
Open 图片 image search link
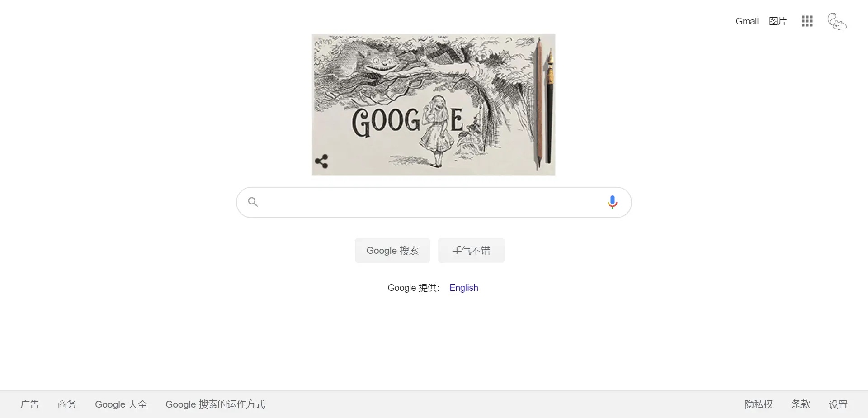pyautogui.click(x=778, y=21)
